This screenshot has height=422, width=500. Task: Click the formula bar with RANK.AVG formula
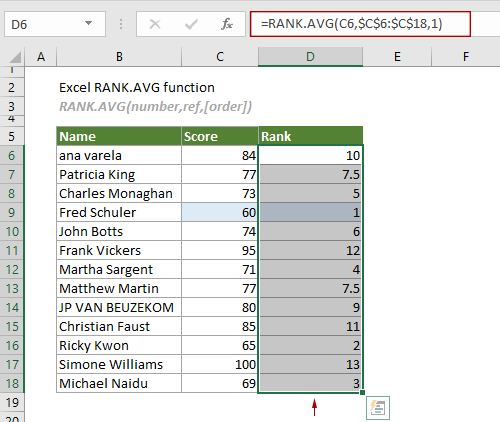click(x=360, y=24)
